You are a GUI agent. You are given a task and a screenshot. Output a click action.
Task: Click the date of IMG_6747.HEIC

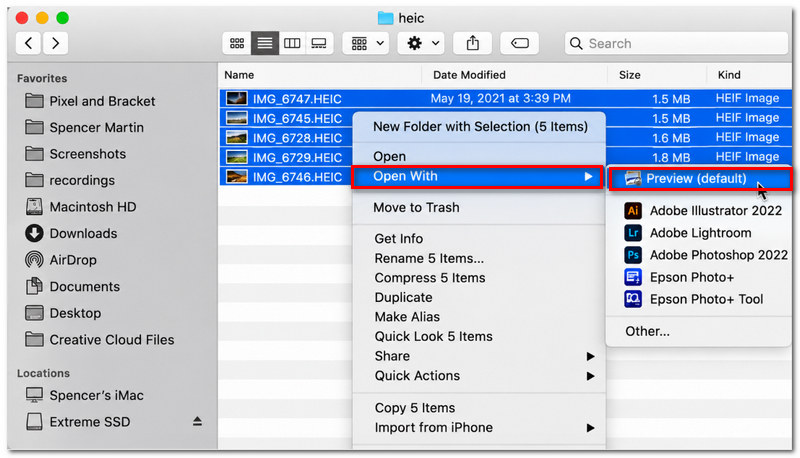click(x=501, y=98)
